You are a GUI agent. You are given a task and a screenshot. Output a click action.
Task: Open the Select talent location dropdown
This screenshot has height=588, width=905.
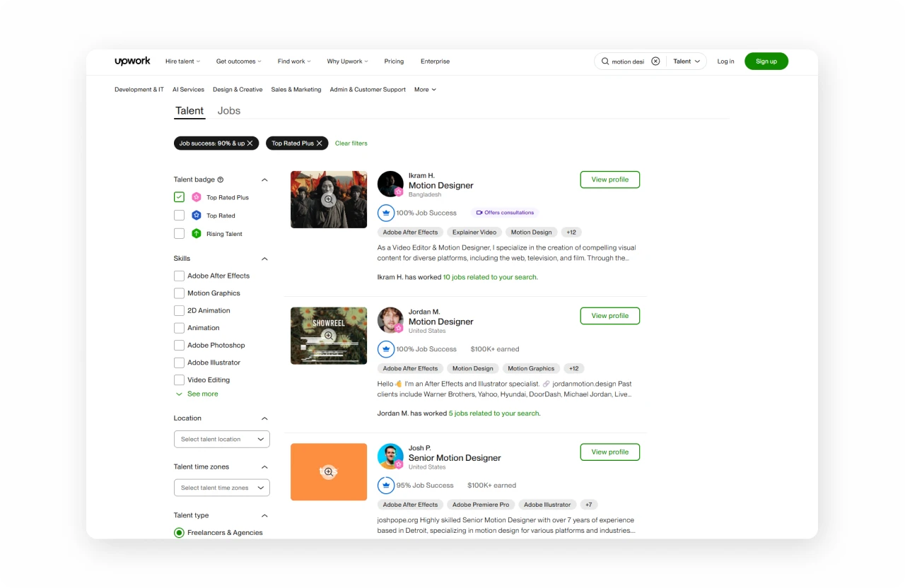pos(222,439)
